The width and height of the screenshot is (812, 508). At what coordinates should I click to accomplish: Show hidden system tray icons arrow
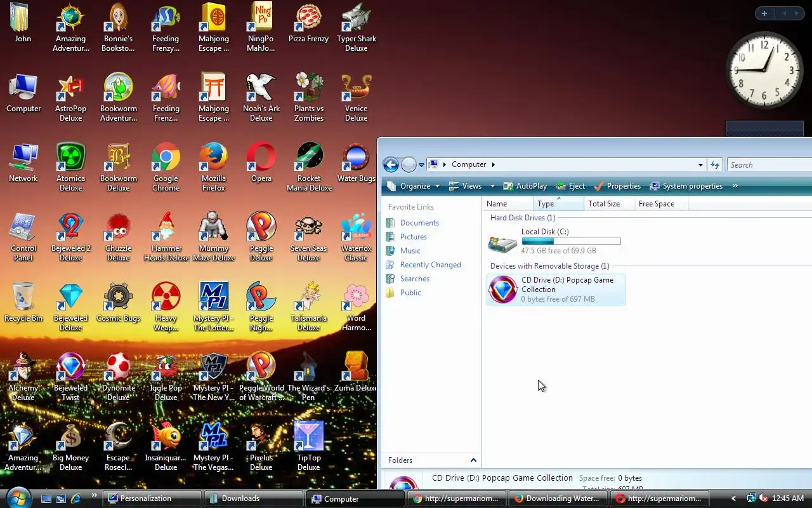tap(734, 498)
